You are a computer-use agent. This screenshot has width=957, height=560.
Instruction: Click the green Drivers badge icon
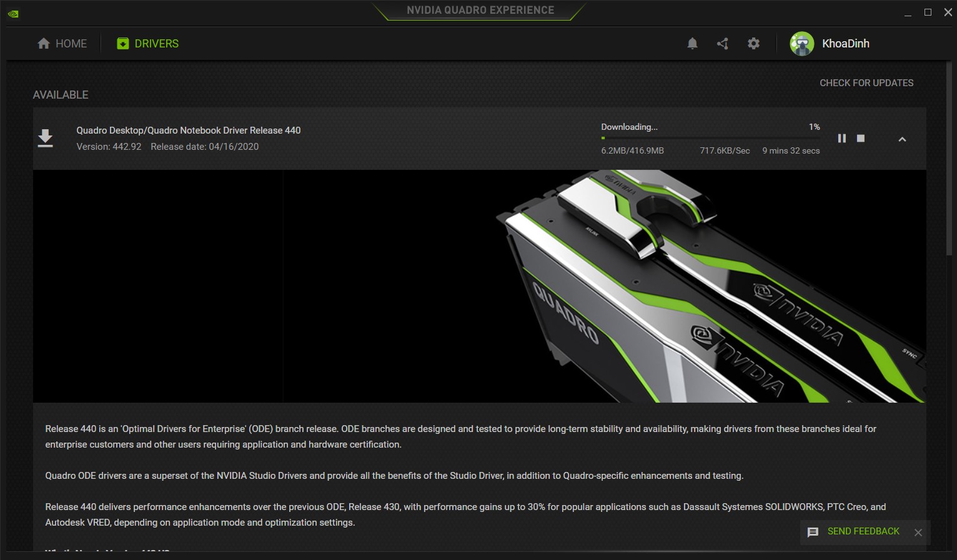point(122,43)
